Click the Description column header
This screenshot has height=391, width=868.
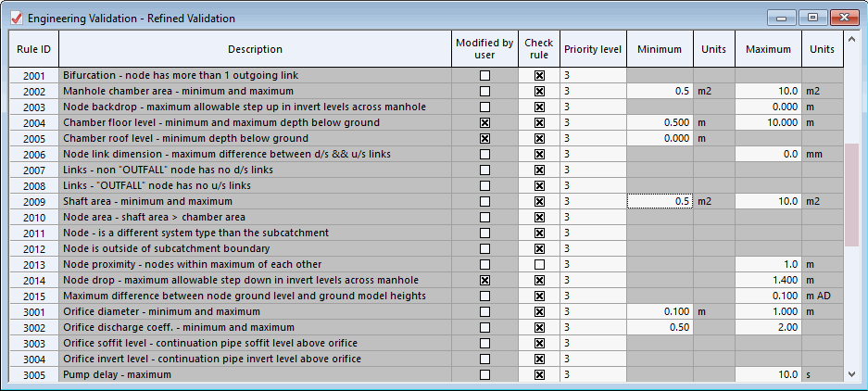click(255, 49)
